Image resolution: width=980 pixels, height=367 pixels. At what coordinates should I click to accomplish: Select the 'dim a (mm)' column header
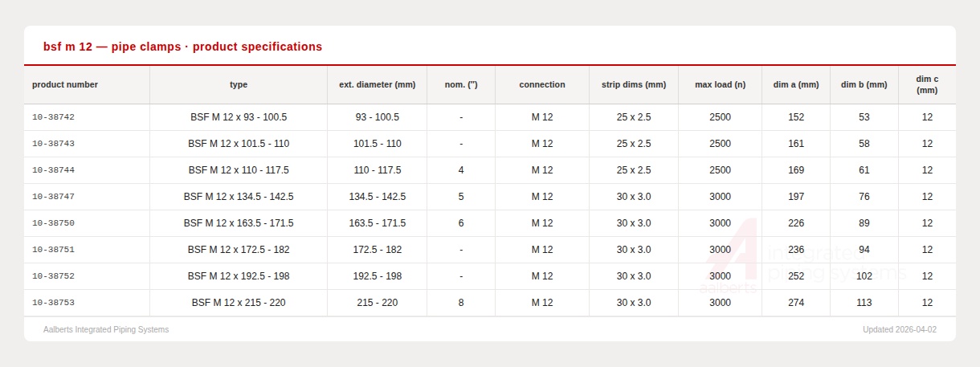tap(796, 84)
